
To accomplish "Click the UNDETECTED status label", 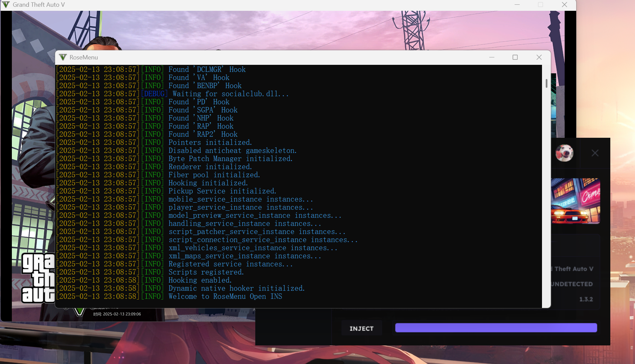I will pyautogui.click(x=572, y=284).
